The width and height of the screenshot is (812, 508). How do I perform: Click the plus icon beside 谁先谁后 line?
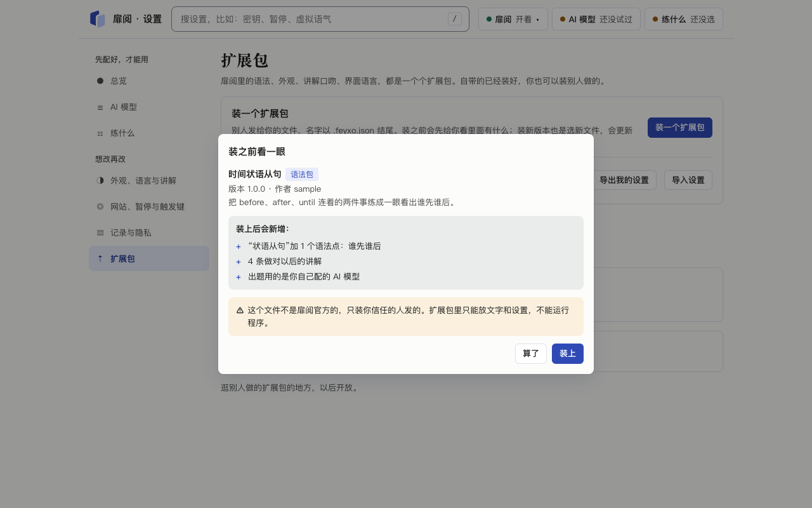pyautogui.click(x=239, y=246)
